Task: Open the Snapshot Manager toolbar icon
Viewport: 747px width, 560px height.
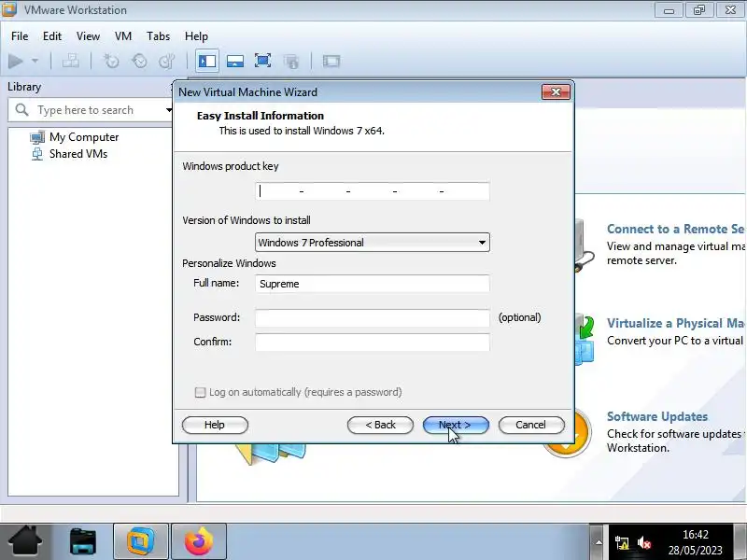Action: point(167,61)
